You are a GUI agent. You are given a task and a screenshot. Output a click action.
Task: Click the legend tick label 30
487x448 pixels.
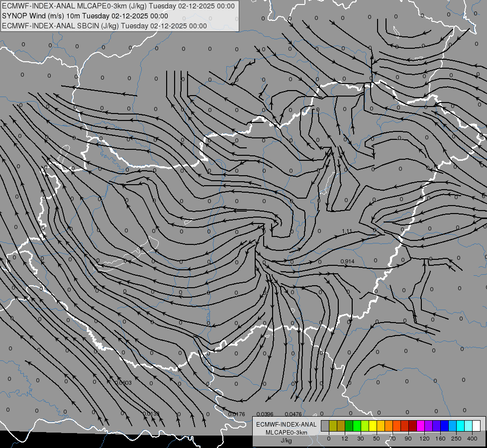(361, 439)
